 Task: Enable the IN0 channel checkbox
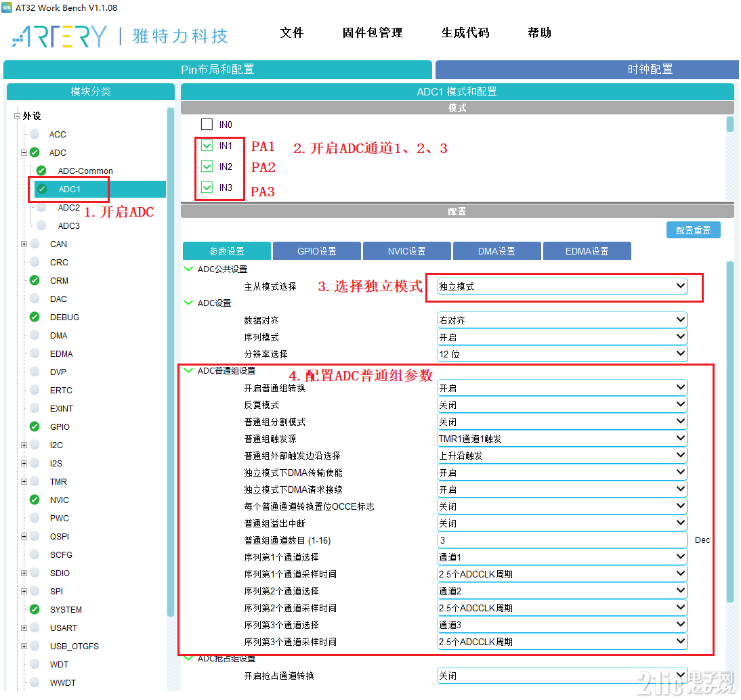pos(207,124)
